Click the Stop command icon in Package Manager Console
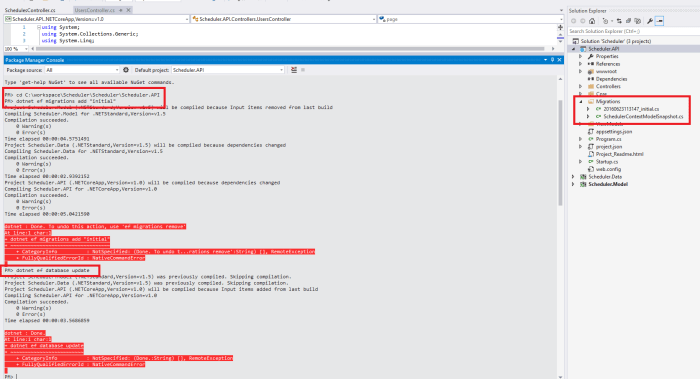 tap(303, 70)
